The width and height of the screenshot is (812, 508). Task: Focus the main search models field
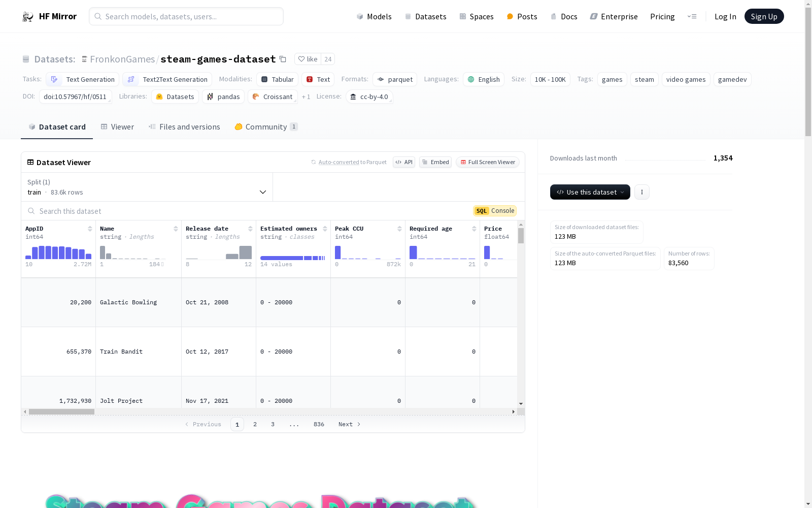point(186,16)
